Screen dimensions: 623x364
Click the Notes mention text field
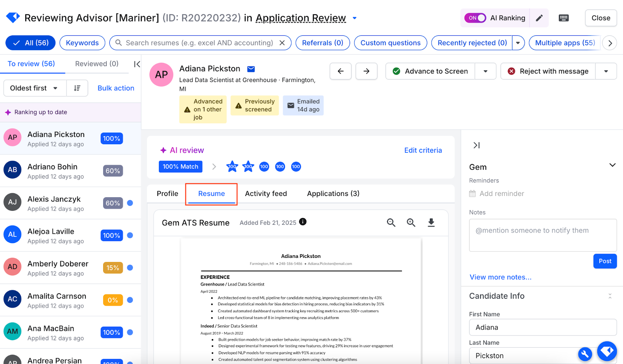[543, 235]
